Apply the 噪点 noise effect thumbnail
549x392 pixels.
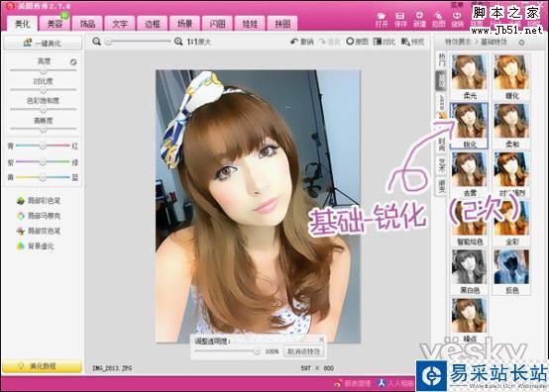pos(469,321)
